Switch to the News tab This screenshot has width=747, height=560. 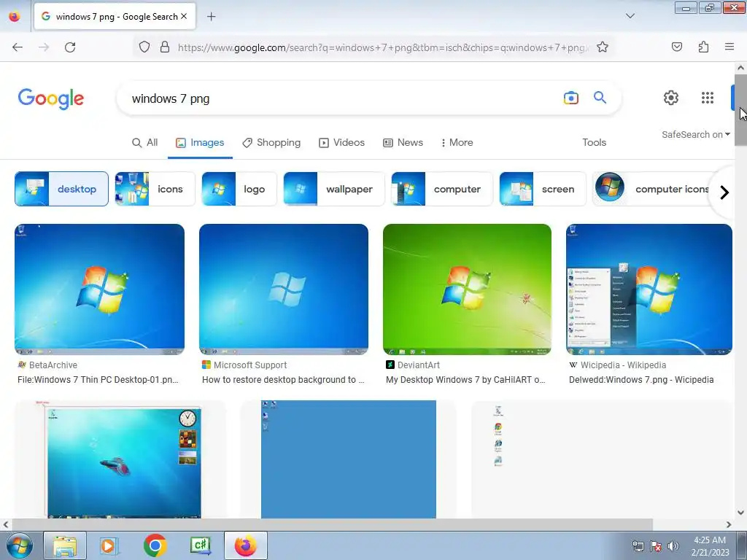point(403,142)
